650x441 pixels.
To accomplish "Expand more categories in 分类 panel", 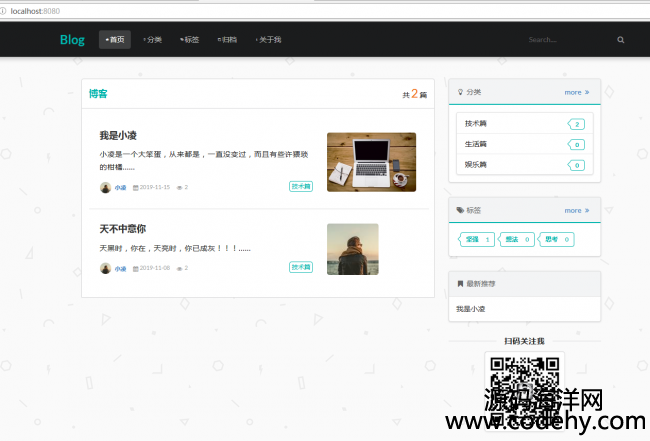I will [x=576, y=92].
